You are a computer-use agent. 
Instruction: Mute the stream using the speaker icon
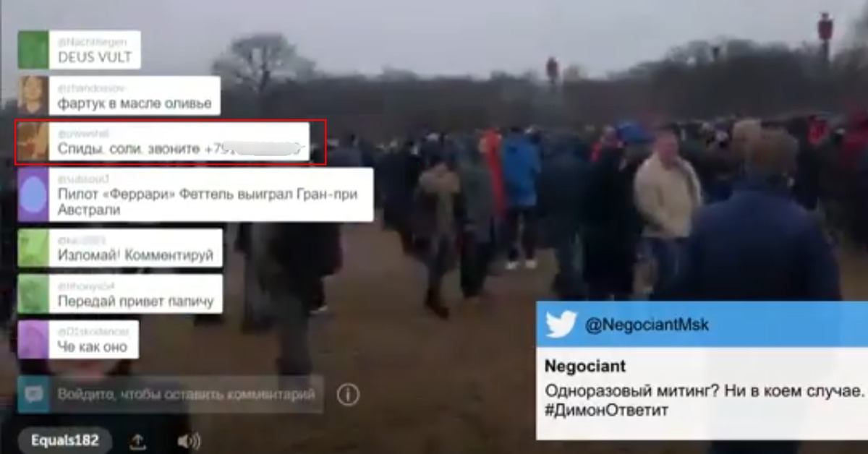188,441
